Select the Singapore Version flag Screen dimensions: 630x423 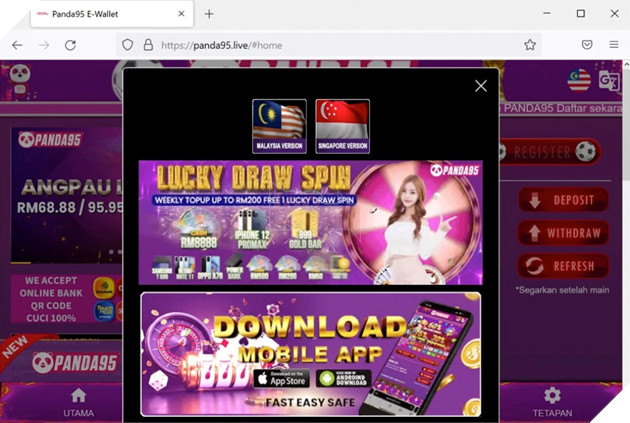coord(342,126)
